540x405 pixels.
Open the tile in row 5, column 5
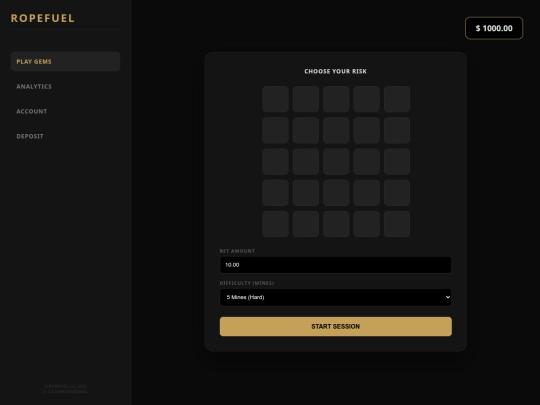click(x=397, y=224)
